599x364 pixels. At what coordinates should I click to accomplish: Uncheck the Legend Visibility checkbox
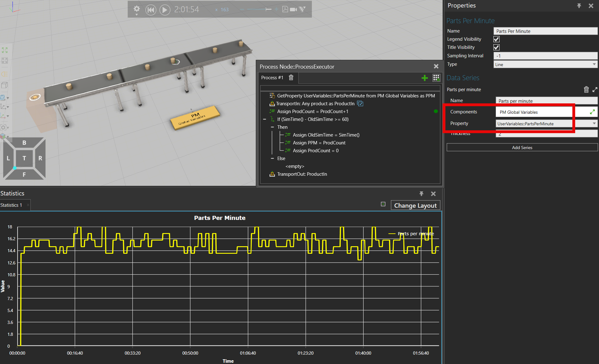pos(497,39)
